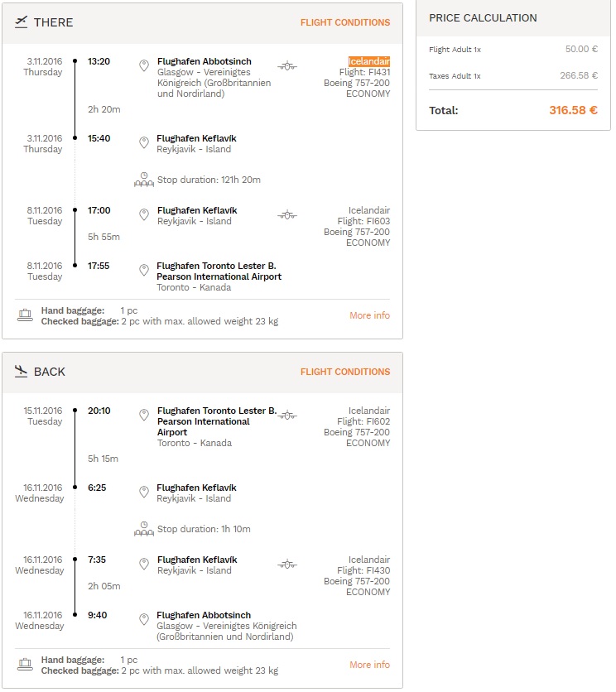Viewport: 616px width, 692px height.
Task: Open FLIGHT CONDITIONS for the BACK flight
Action: click(x=345, y=372)
